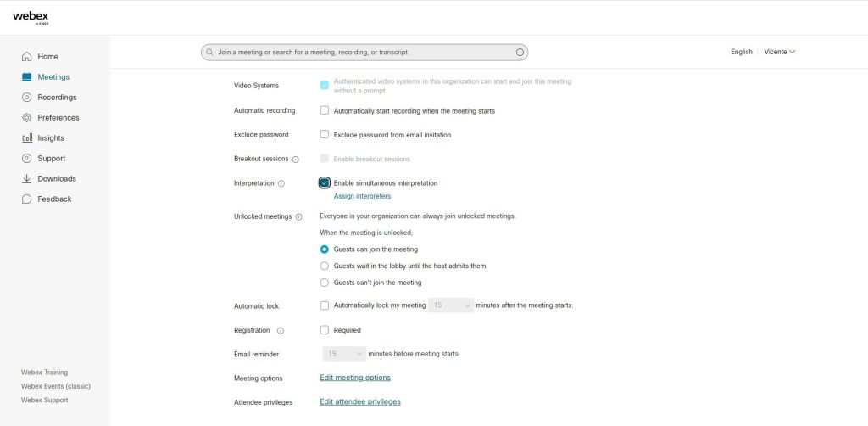Open Feedback using its speech bubble icon
Image resolution: width=868 pixels, height=426 pixels.
(27, 199)
